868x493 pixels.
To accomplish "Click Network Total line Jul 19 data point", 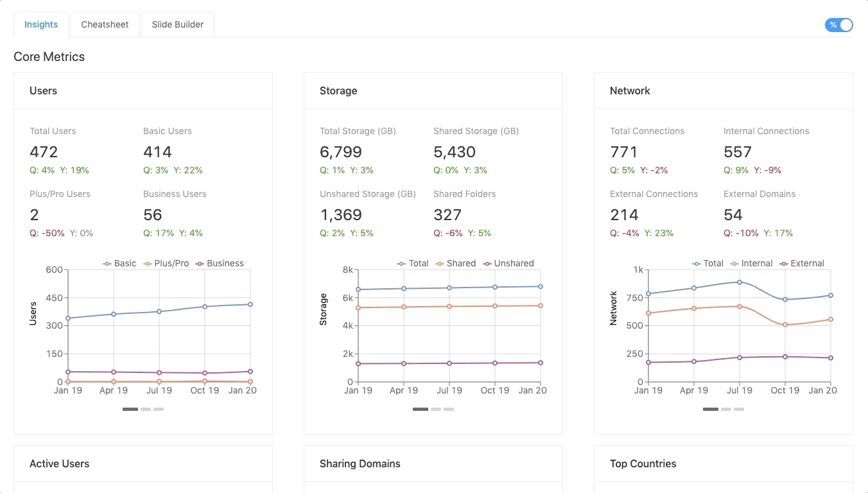I will click(740, 282).
